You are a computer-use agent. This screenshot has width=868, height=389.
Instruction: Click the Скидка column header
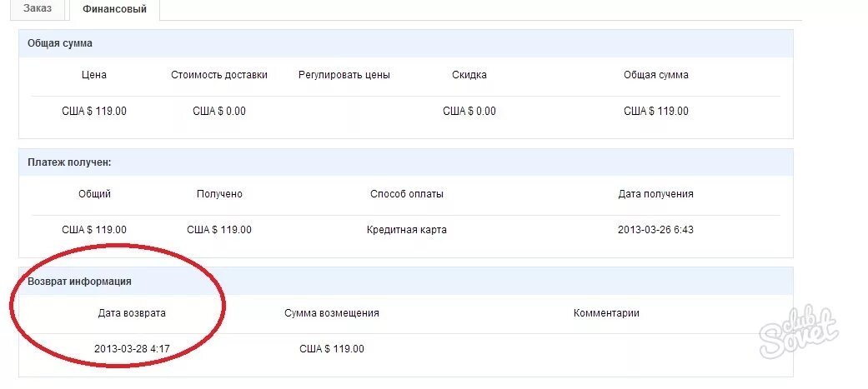469,75
